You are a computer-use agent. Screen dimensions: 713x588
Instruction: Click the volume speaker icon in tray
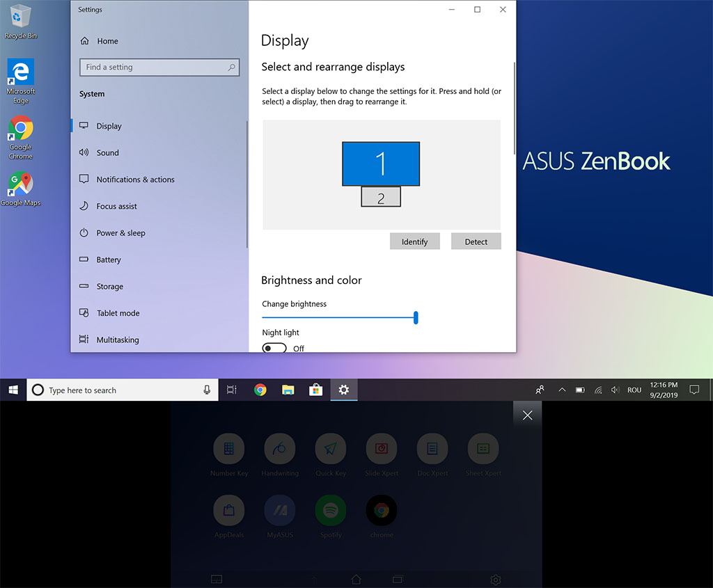coord(616,390)
